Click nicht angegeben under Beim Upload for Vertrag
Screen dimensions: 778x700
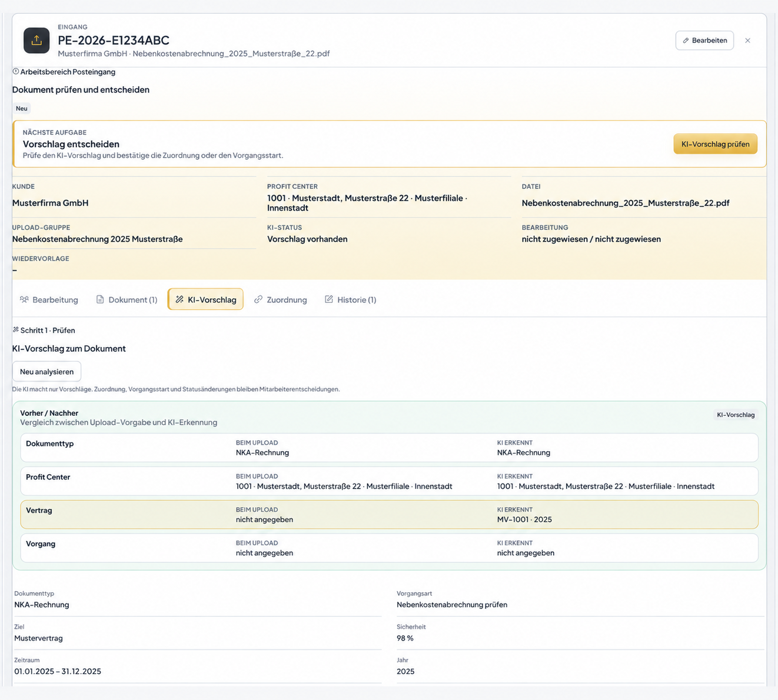point(264,519)
